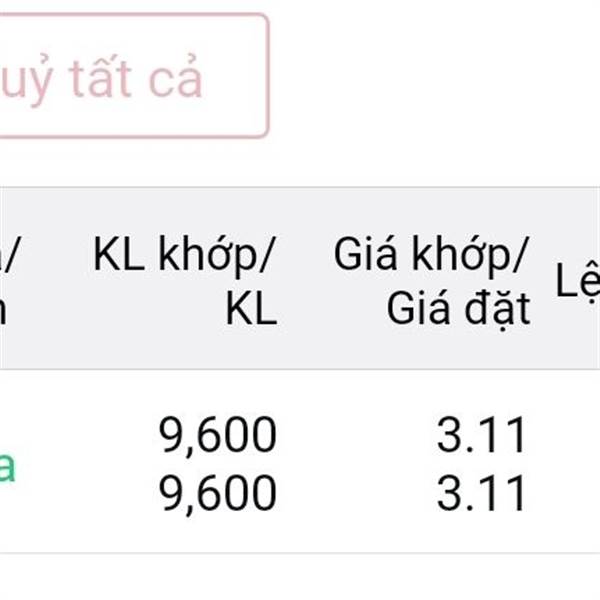Click the gray header gap between "KL" and "Giá" columns
The width and height of the screenshot is (600, 600).
305,279
